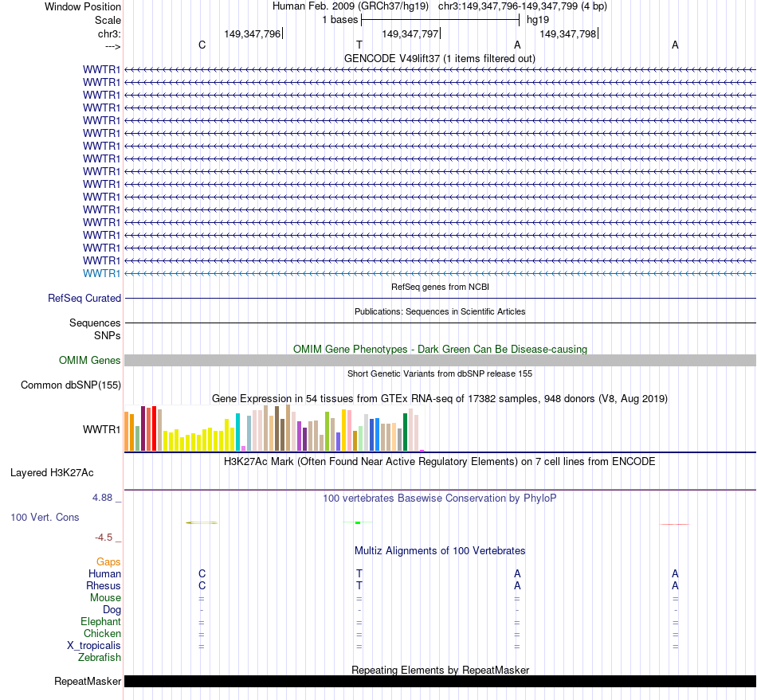Select the Elephant species label
Viewport: 757px width, 700px height.
pos(101,621)
